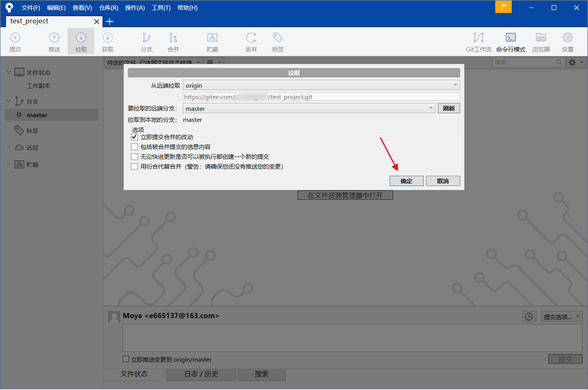
Task: Open the 文件(F) menu
Action: [x=31, y=8]
